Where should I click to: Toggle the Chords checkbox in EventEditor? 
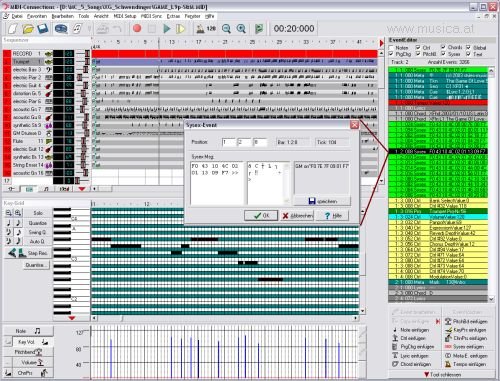(443, 47)
